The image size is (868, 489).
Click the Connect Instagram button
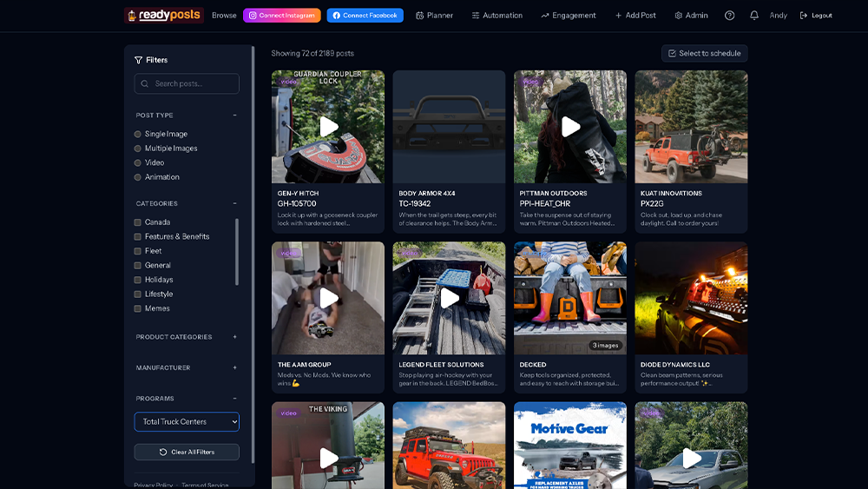click(x=282, y=16)
